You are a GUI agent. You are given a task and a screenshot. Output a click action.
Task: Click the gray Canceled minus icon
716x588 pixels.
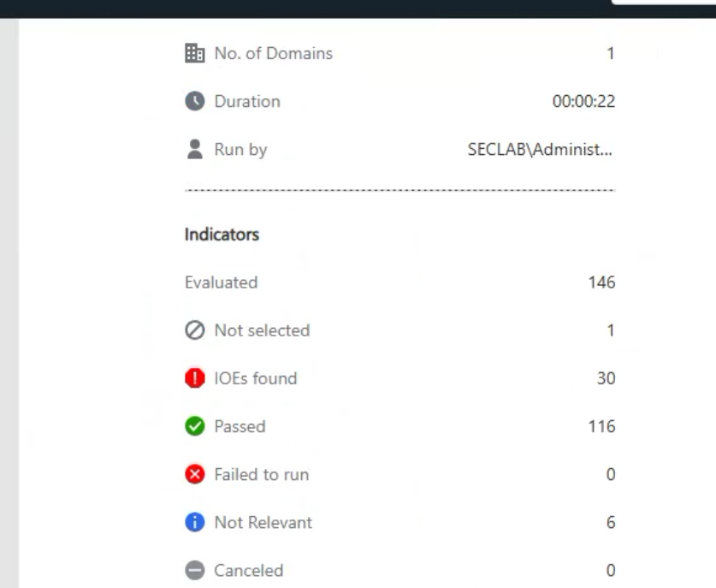tap(194, 570)
